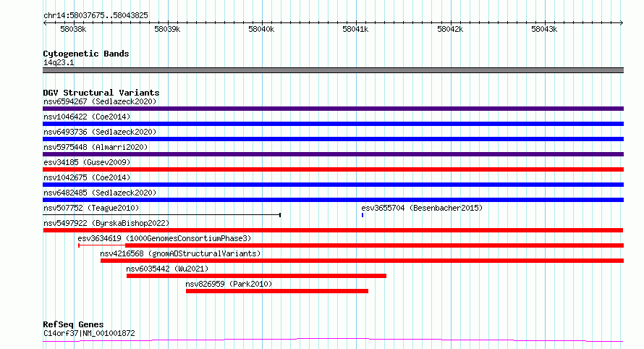Image resolution: width=644 pixels, height=349 pixels.
Task: Click the 58041k ruler tick label
Action: coord(355,29)
